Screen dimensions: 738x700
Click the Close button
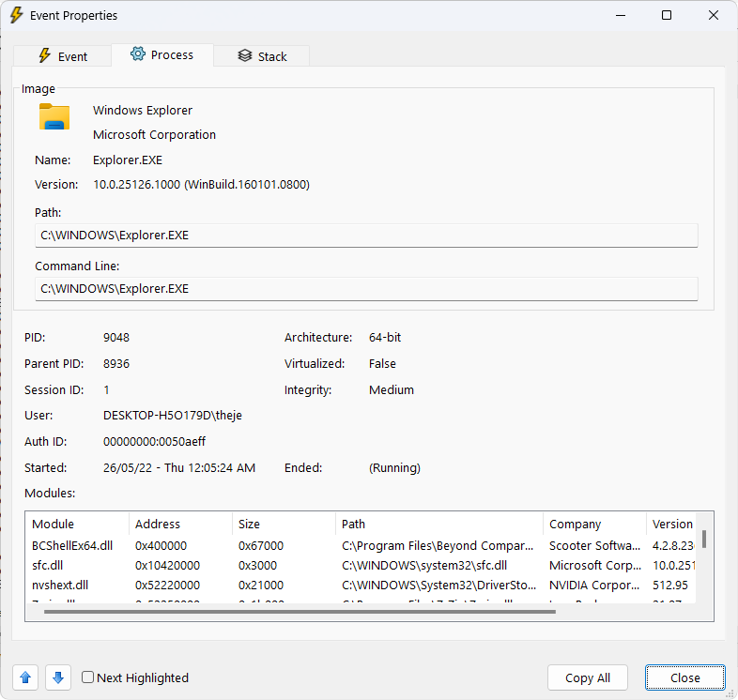(684, 677)
